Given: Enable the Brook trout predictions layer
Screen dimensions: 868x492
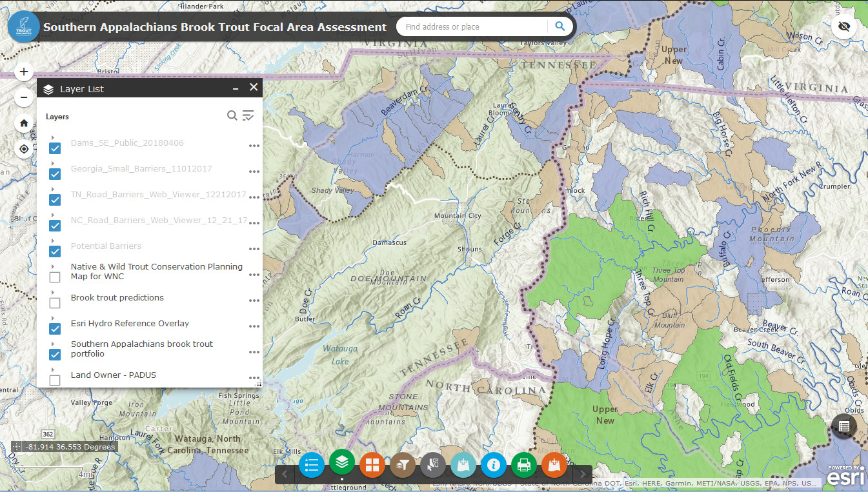Looking at the screenshot, I should (55, 303).
